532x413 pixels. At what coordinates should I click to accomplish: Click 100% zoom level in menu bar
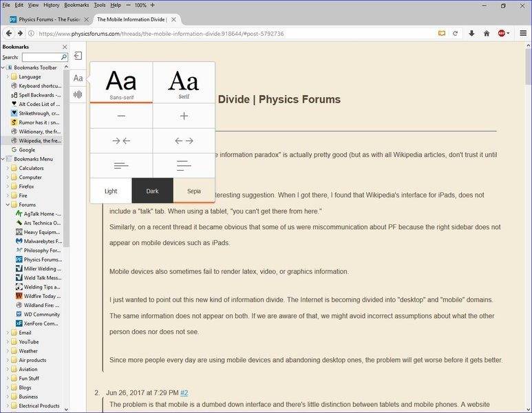pyautogui.click(x=140, y=5)
